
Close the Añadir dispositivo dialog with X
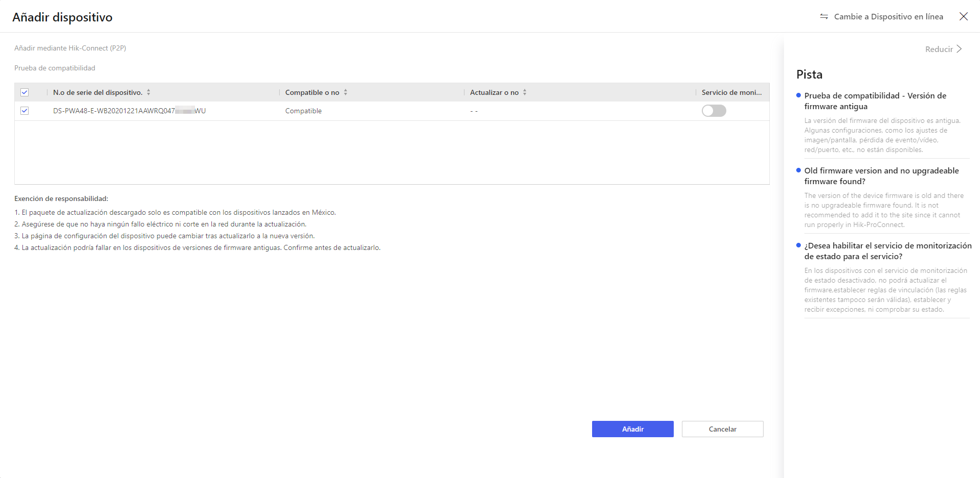tap(964, 17)
